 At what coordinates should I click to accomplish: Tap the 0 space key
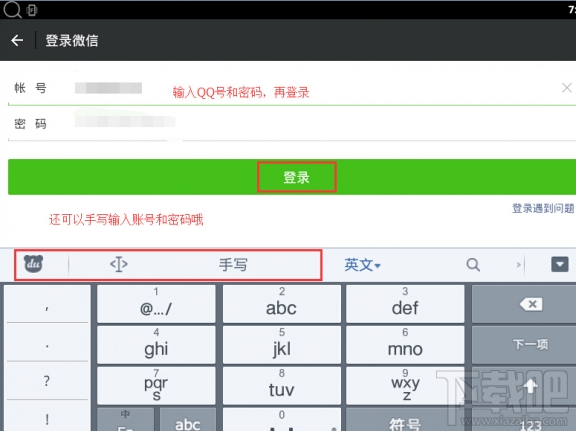point(282,420)
